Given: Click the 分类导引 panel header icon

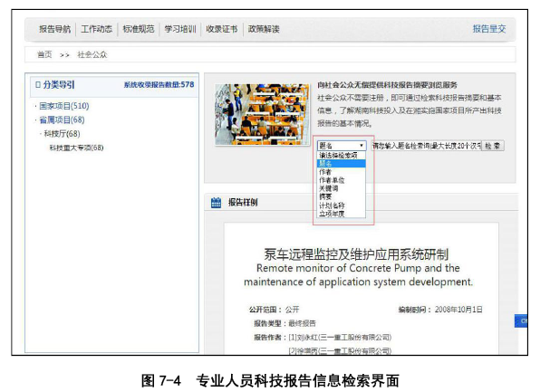Looking at the screenshot, I should tap(38, 84).
